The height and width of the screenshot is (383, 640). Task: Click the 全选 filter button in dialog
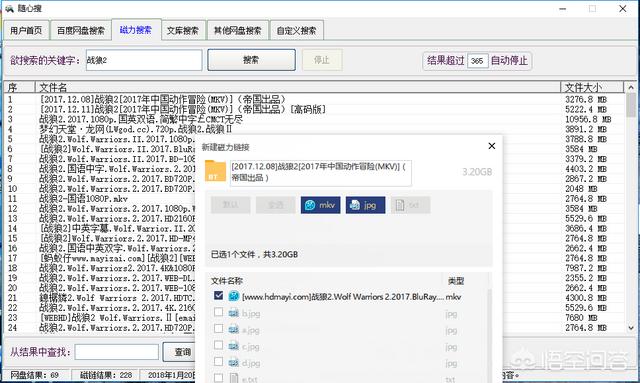click(276, 205)
